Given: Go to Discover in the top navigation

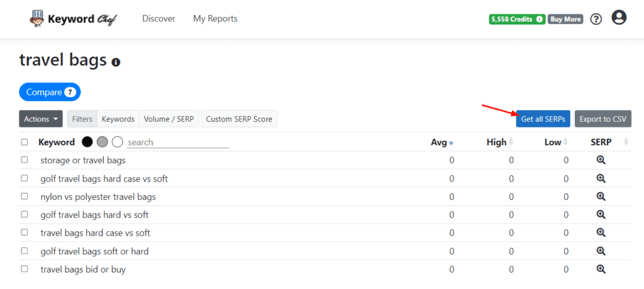Looking at the screenshot, I should [158, 19].
